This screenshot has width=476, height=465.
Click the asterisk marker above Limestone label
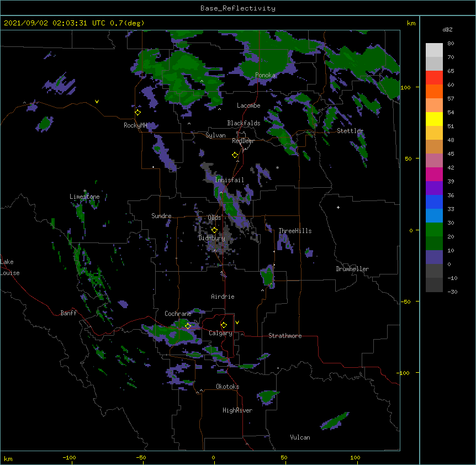click(x=85, y=191)
